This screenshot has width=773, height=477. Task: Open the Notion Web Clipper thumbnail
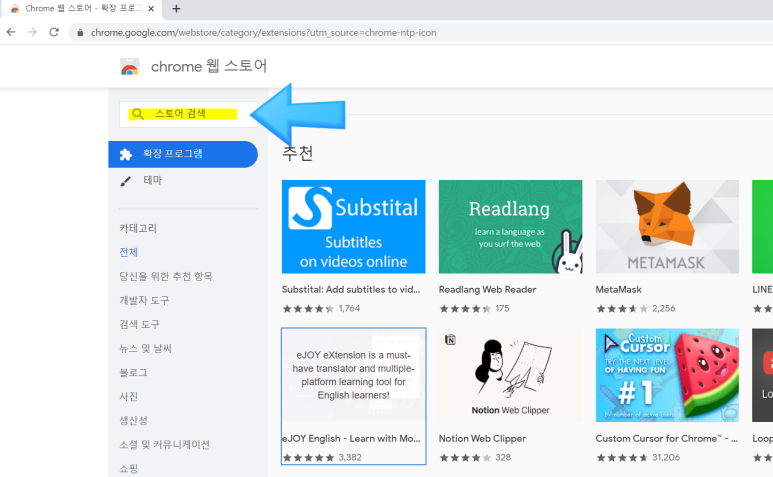510,375
